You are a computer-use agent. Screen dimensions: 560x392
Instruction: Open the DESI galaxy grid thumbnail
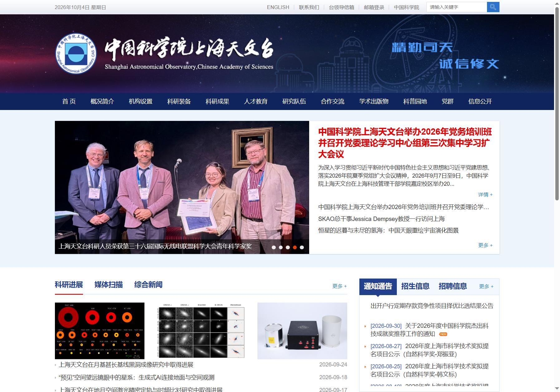(x=201, y=331)
